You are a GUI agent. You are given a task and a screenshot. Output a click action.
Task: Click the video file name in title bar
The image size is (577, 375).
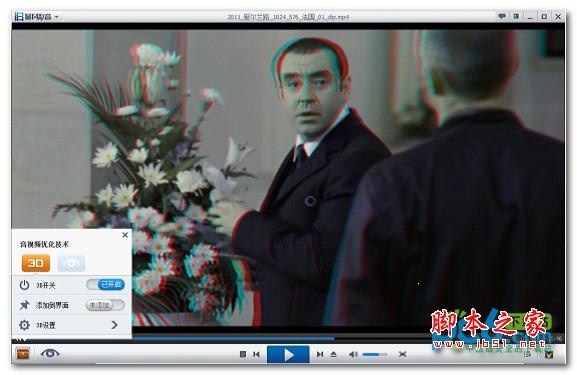pyautogui.click(x=288, y=17)
